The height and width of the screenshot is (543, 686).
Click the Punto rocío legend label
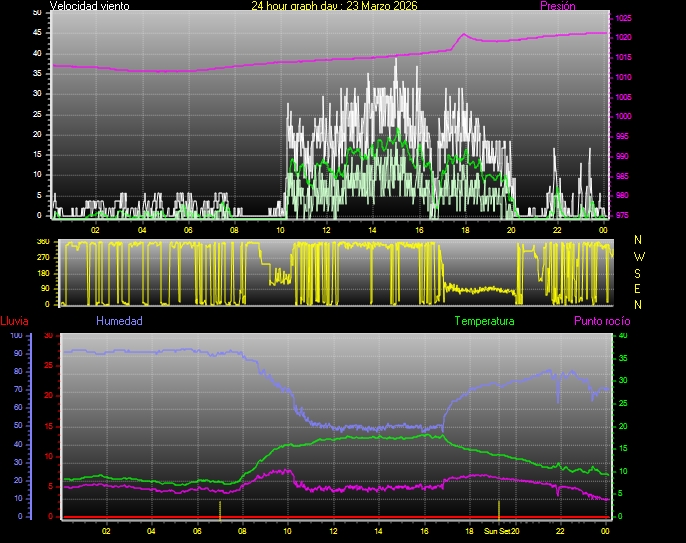tap(602, 321)
